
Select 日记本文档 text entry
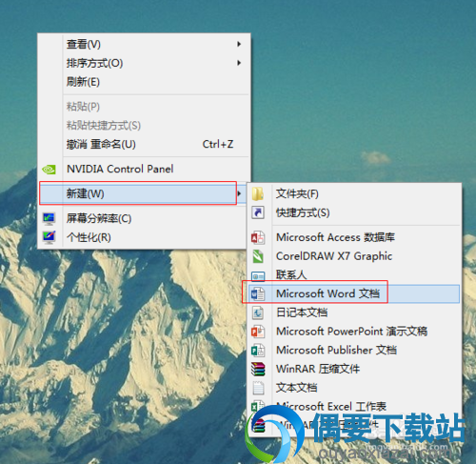pyautogui.click(x=302, y=313)
